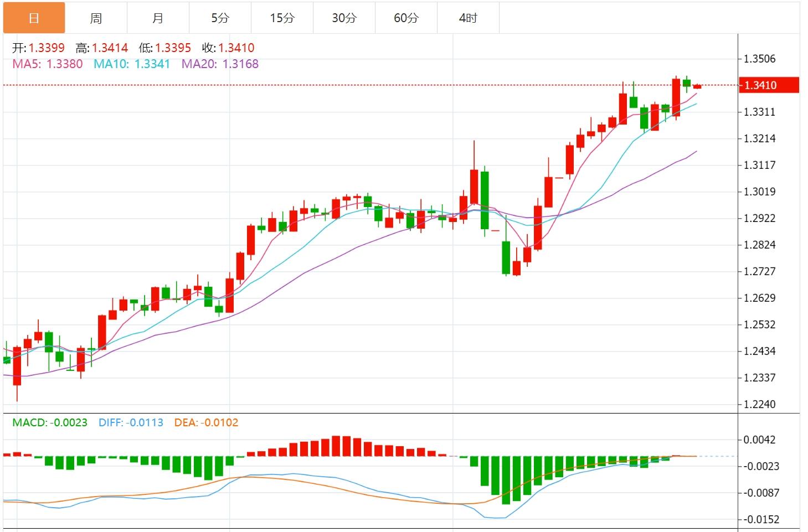Select the 15分 timeframe tab
Viewport: 808px width, 532px height.
click(x=282, y=18)
